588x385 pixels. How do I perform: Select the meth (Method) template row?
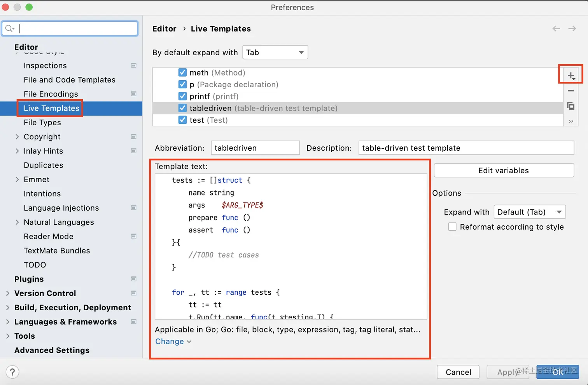[358, 72]
